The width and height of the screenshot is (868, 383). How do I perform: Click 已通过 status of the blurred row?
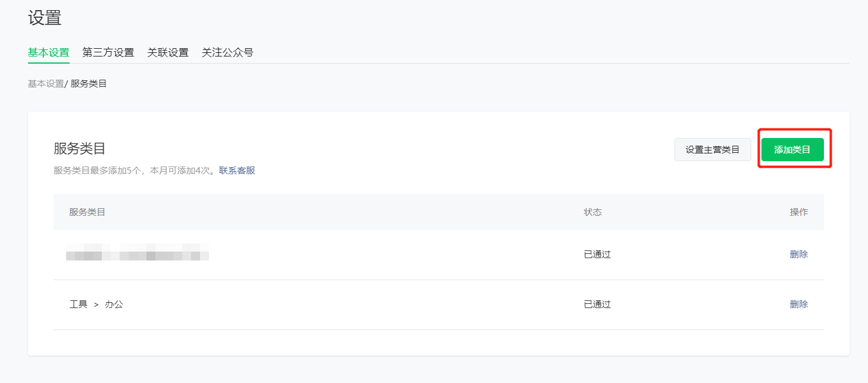597,255
